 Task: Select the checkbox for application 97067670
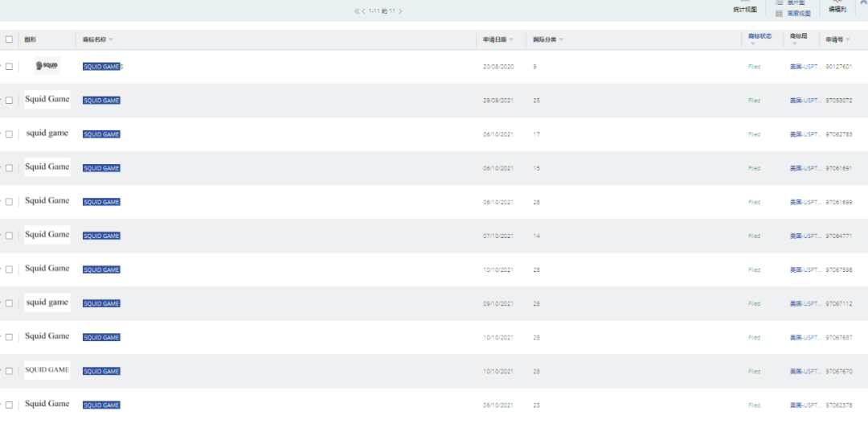[9, 371]
